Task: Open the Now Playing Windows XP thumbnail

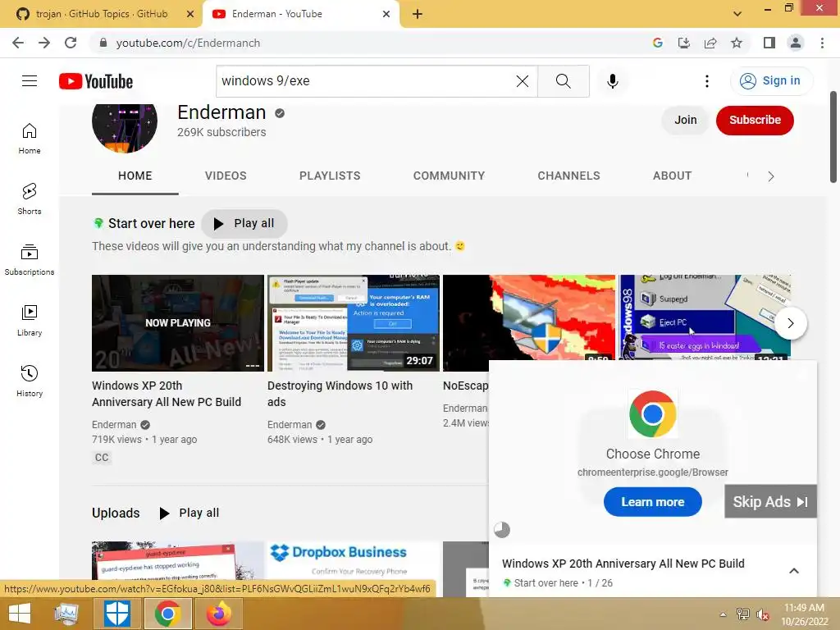Action: point(178,323)
